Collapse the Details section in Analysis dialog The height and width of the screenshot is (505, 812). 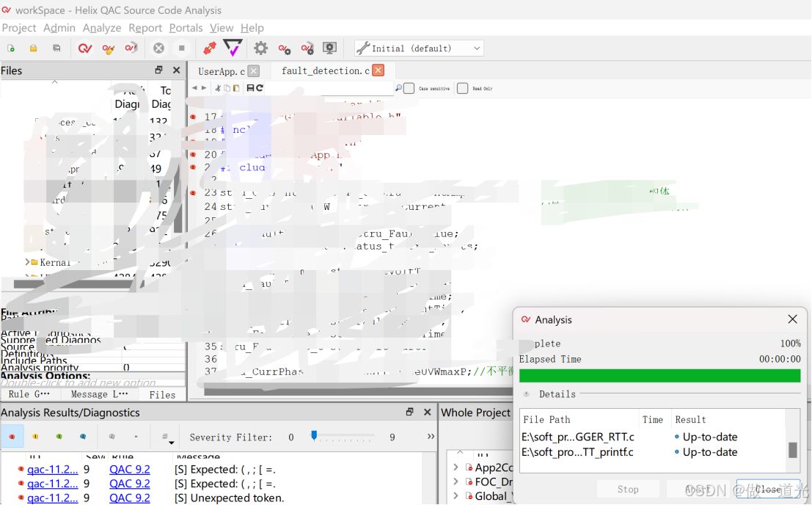526,394
